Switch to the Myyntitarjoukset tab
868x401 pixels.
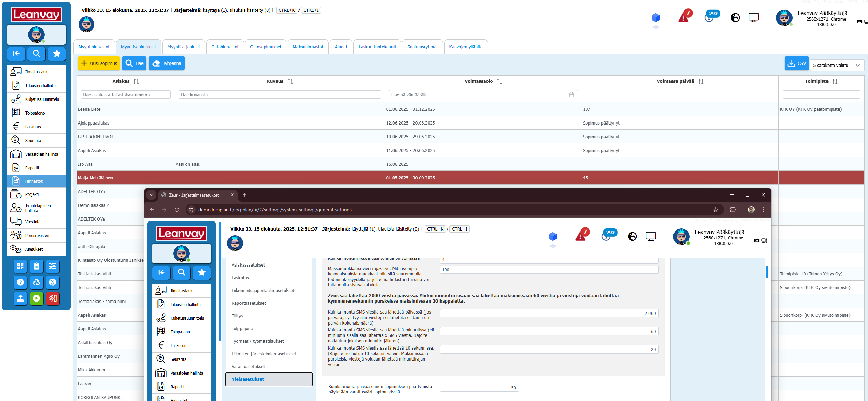(x=184, y=47)
